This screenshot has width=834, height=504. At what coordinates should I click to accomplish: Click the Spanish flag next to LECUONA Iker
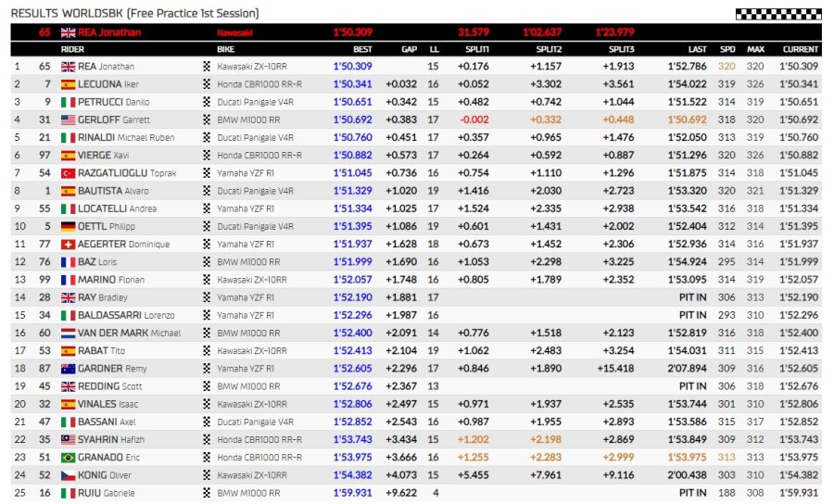click(x=68, y=84)
